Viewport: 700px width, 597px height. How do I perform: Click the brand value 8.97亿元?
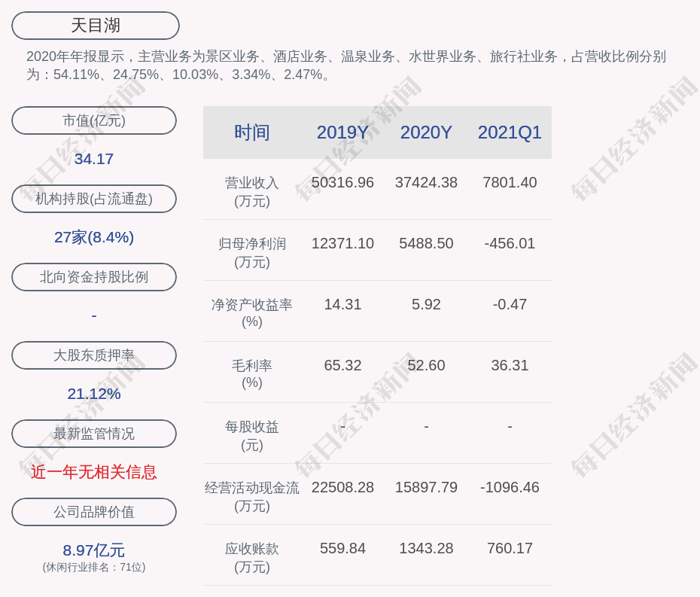pos(94,550)
